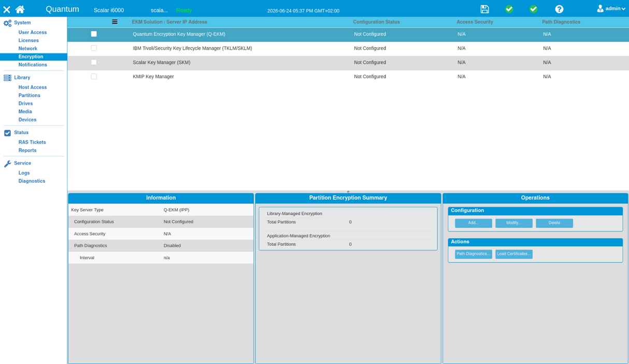The image size is (629, 364).
Task: Click the Library section heading
Action: click(x=22, y=78)
